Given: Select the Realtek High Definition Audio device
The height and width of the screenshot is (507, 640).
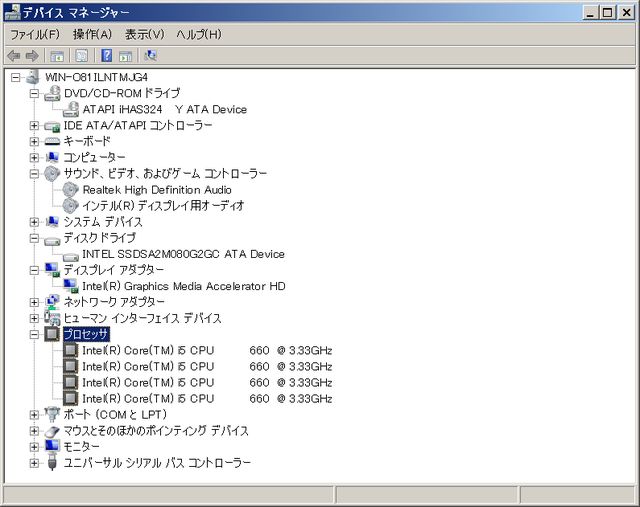Looking at the screenshot, I should 157,190.
